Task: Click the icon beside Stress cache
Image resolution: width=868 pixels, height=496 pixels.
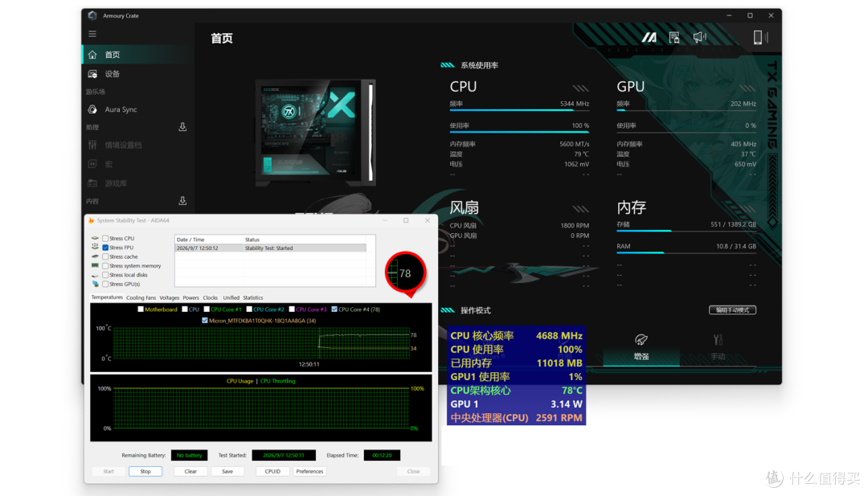Action: point(95,256)
